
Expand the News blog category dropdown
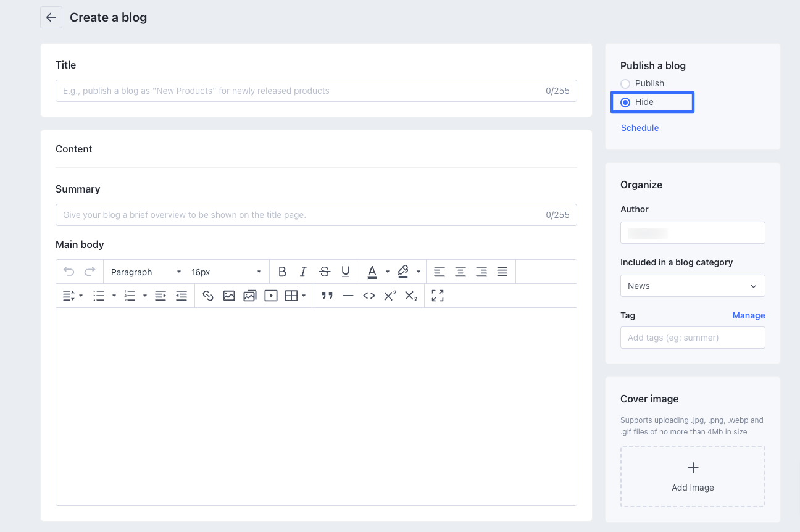[x=692, y=286]
